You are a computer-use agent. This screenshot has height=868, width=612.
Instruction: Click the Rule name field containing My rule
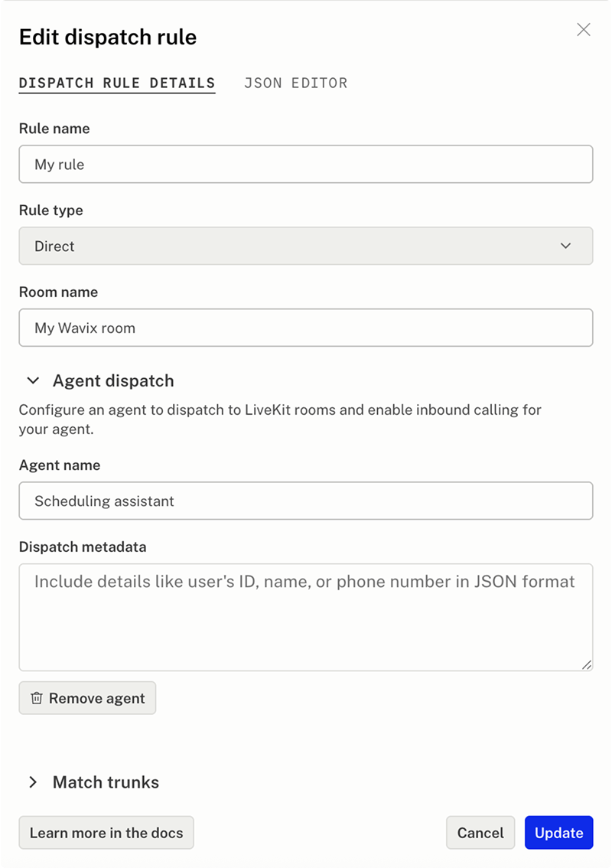305,165
